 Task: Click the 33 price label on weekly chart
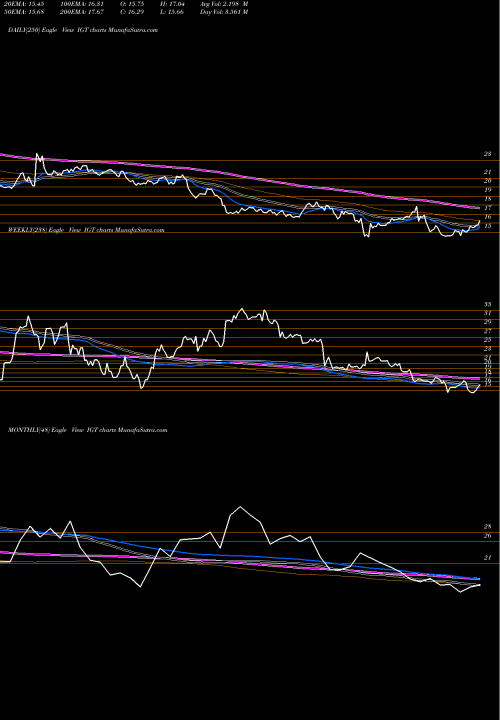(x=488, y=304)
